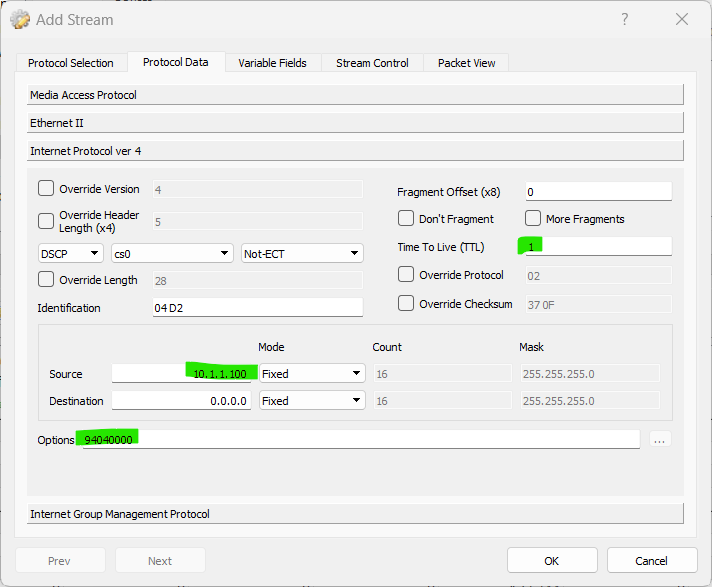Collapse the Internet Protocol ver 4 section
This screenshot has height=587, width=712.
click(355, 151)
